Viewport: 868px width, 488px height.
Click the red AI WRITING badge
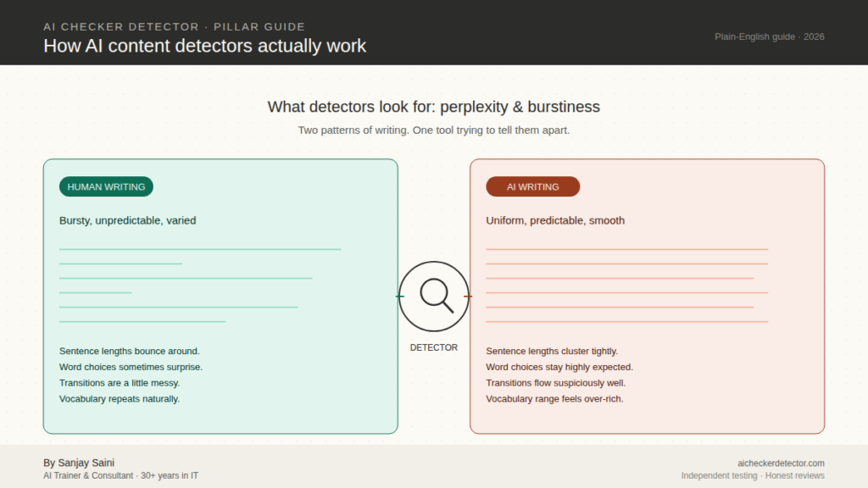(x=532, y=186)
